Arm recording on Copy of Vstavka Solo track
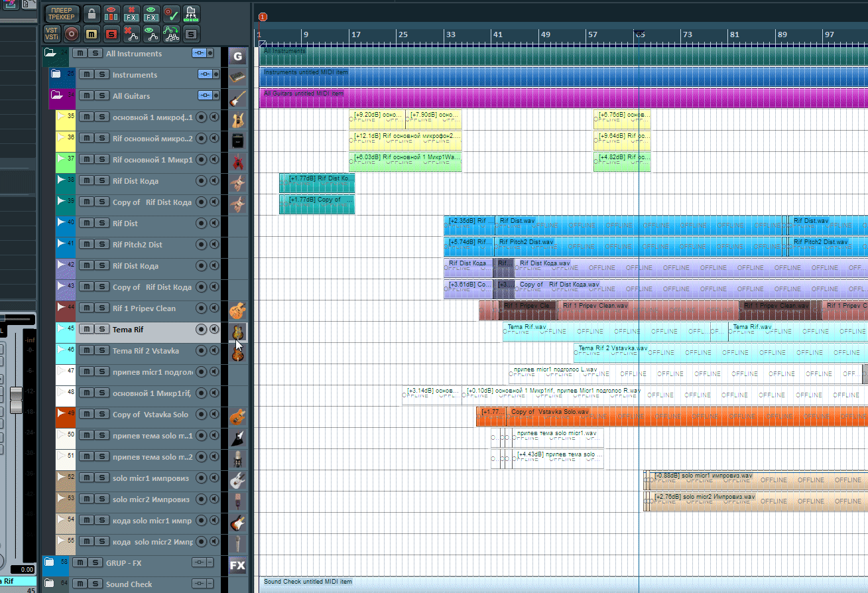 [201, 415]
